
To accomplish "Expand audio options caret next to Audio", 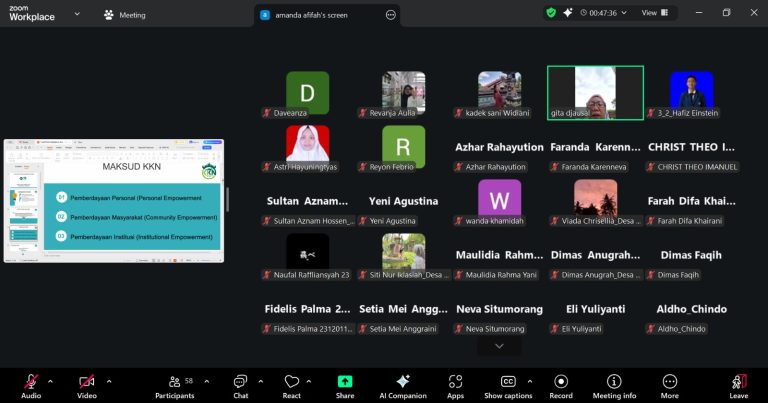I will point(50,381).
